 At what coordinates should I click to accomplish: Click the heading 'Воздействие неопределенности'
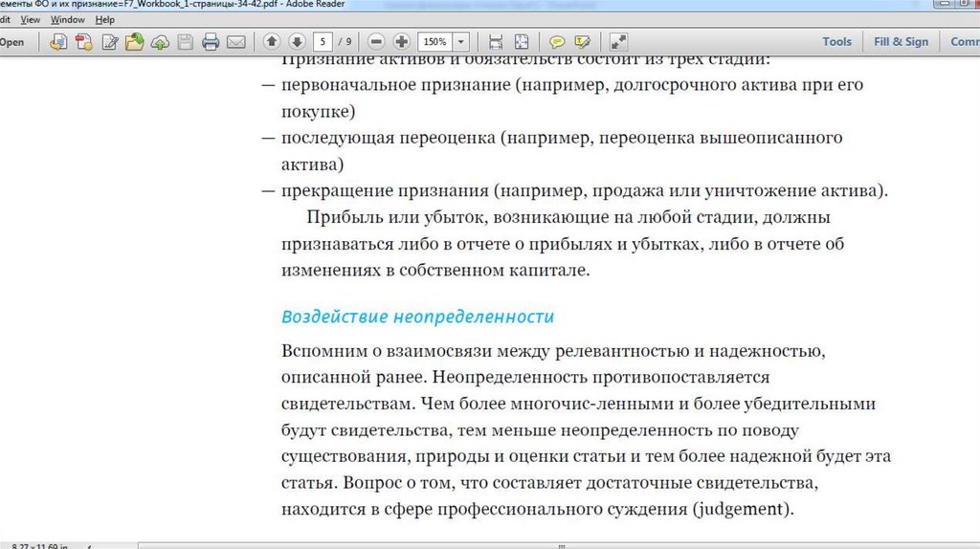tap(417, 317)
